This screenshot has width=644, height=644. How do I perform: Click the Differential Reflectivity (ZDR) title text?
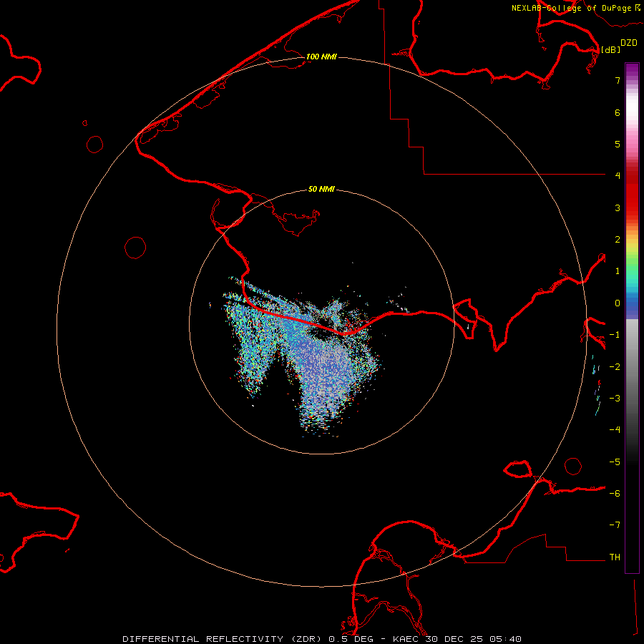point(223,639)
